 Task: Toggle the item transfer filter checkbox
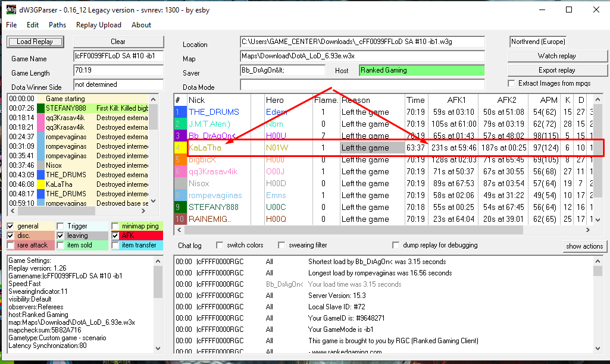tap(115, 246)
